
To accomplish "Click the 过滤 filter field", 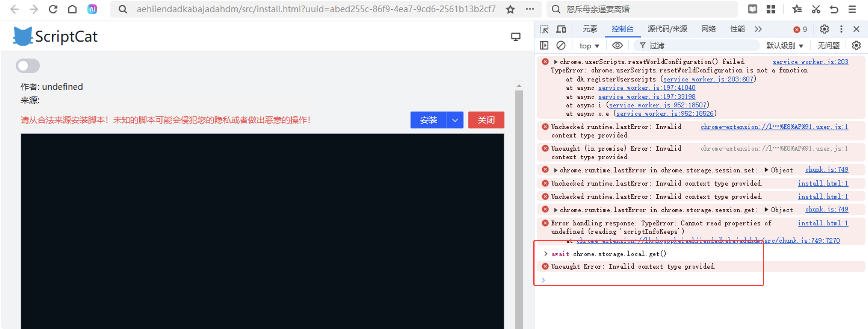I will 697,45.
